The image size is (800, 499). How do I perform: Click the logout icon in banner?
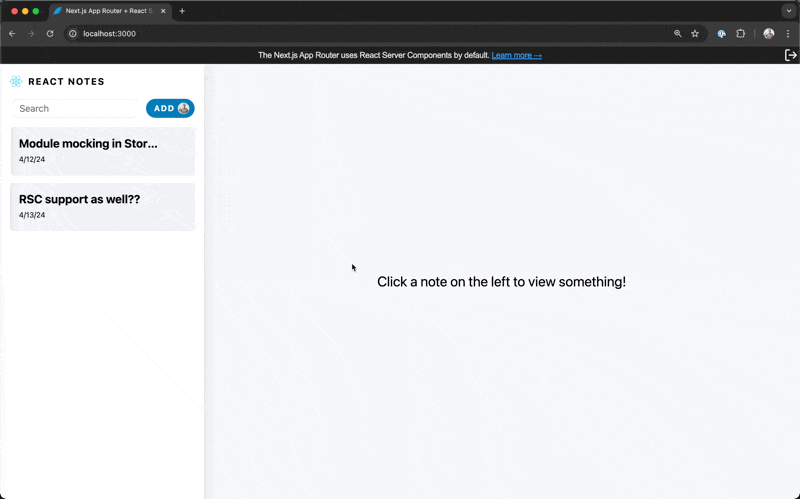point(790,55)
